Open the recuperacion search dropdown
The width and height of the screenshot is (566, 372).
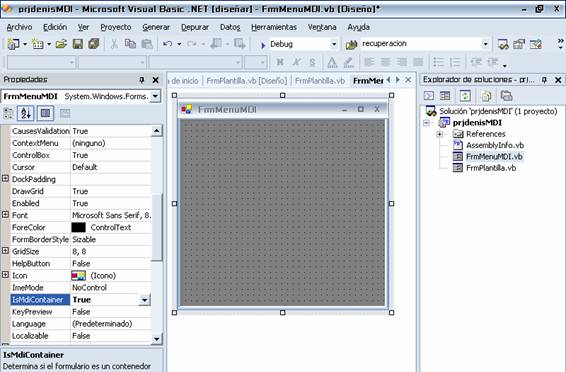pos(486,44)
